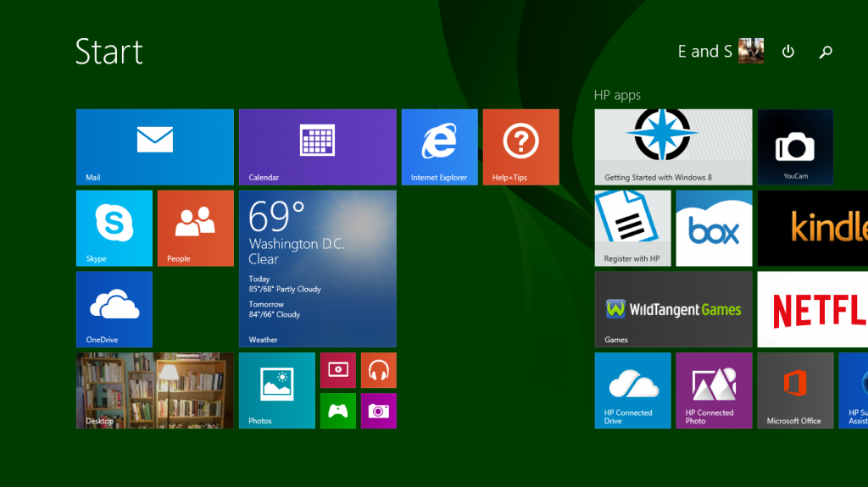Launch Skype from Start screen
The width and height of the screenshot is (868, 487).
(x=114, y=228)
